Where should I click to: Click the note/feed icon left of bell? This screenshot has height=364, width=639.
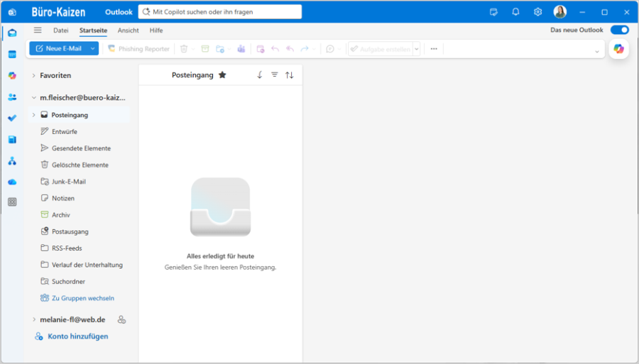[x=493, y=12]
